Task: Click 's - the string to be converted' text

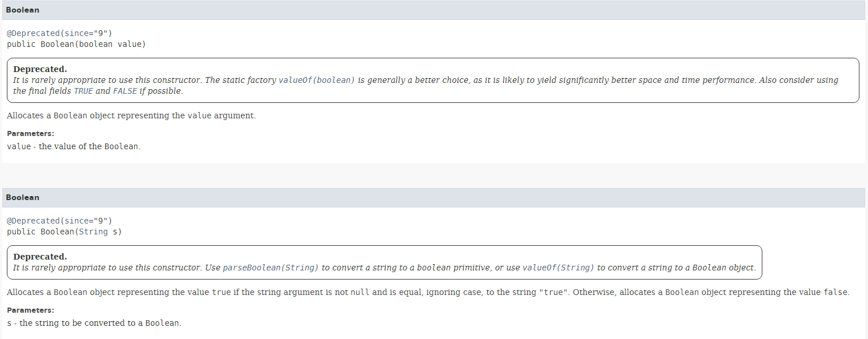Action: click(94, 323)
